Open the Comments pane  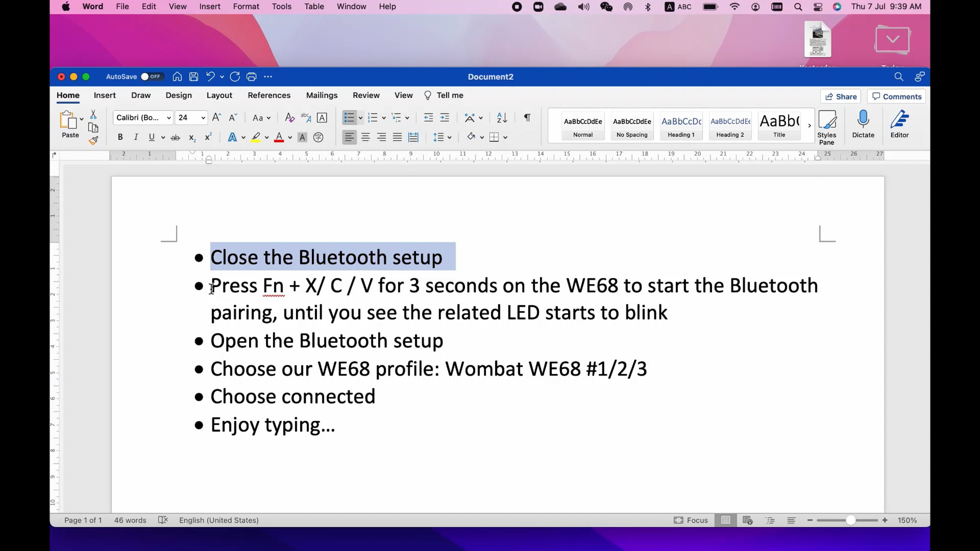pyautogui.click(x=897, y=96)
